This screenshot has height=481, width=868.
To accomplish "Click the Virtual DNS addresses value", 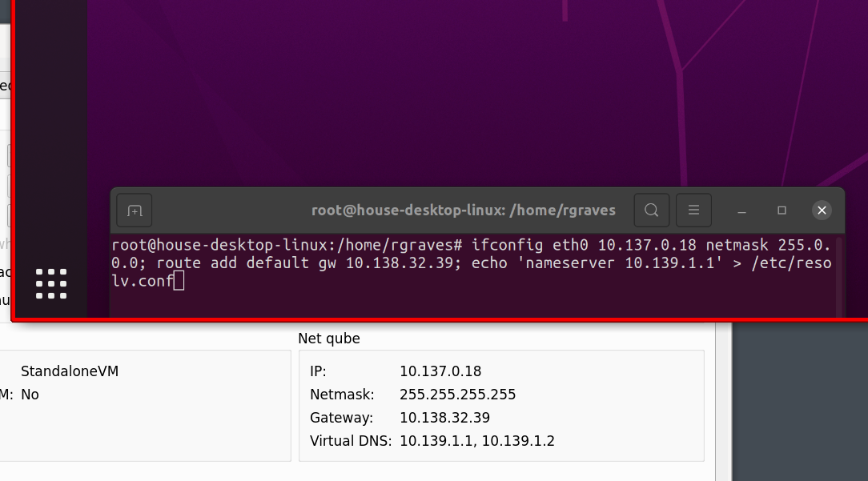I will tap(476, 441).
